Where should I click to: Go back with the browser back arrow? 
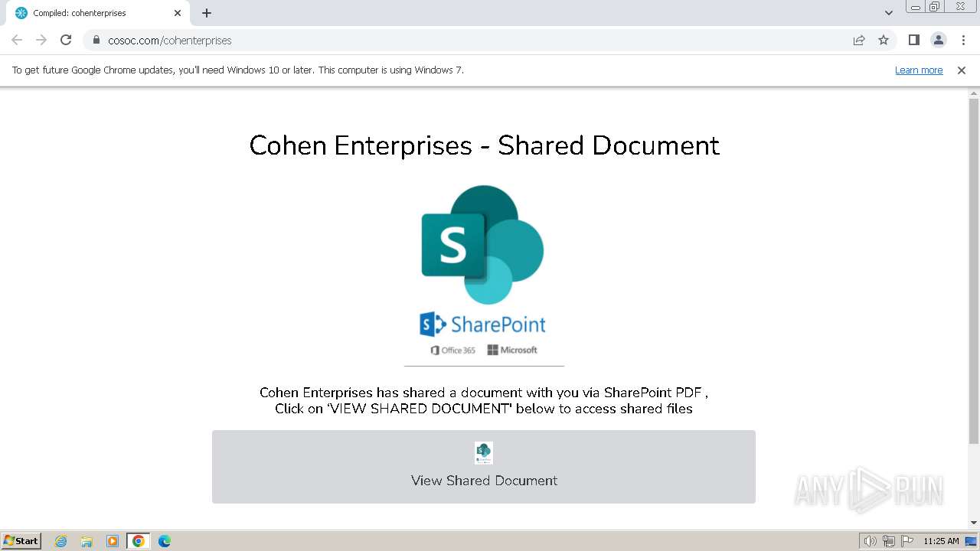point(17,40)
